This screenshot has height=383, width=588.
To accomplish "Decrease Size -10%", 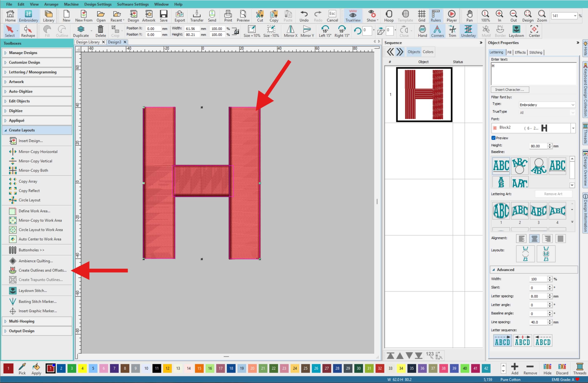I will pos(271,31).
